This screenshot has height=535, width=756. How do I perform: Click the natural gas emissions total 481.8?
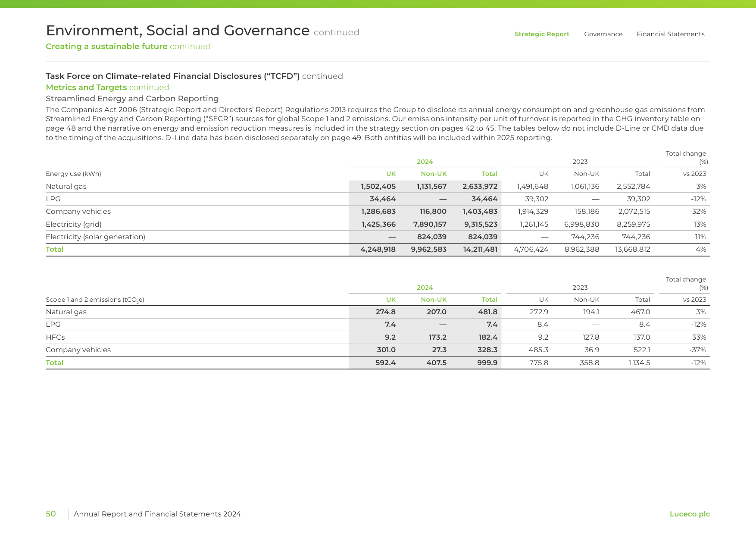pyautogui.click(x=487, y=312)
